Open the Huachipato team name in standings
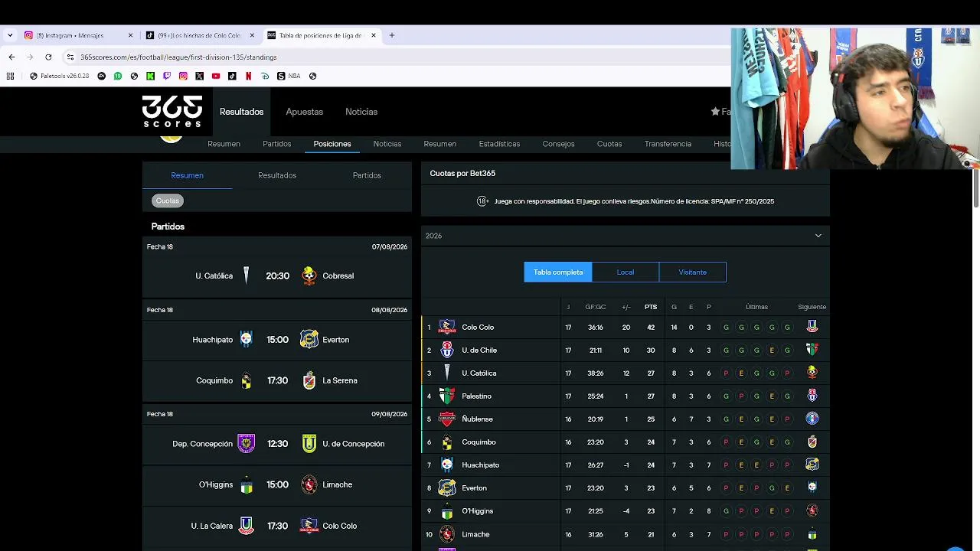The width and height of the screenshot is (980, 551). coord(480,465)
